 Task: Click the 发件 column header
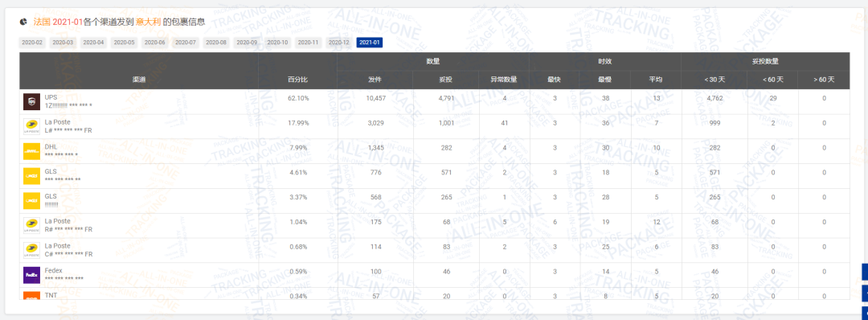[375, 80]
